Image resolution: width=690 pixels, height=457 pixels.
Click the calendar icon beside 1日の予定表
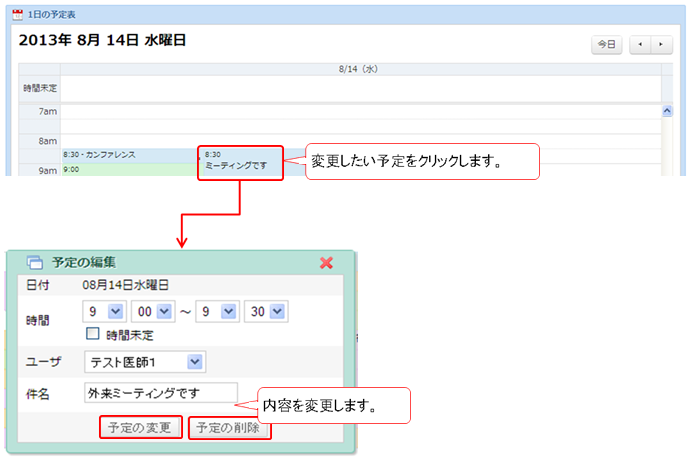click(17, 16)
